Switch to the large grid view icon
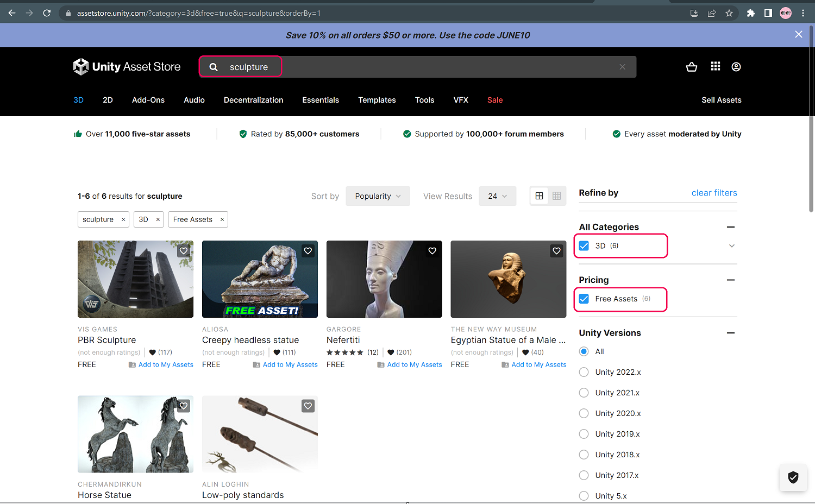Viewport: 815px width, 504px height. tap(539, 196)
